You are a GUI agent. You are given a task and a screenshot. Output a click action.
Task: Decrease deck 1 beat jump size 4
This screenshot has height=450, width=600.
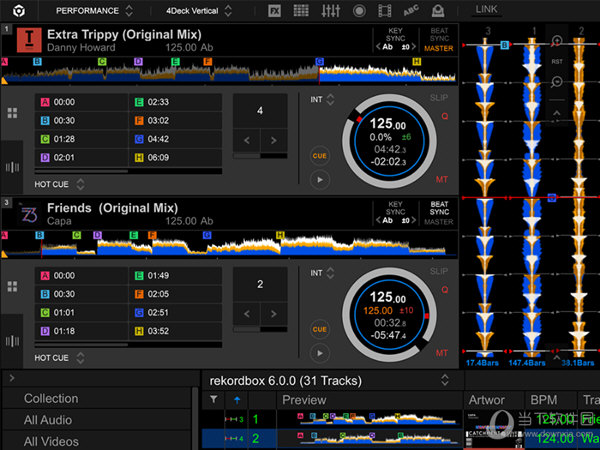pos(247,140)
